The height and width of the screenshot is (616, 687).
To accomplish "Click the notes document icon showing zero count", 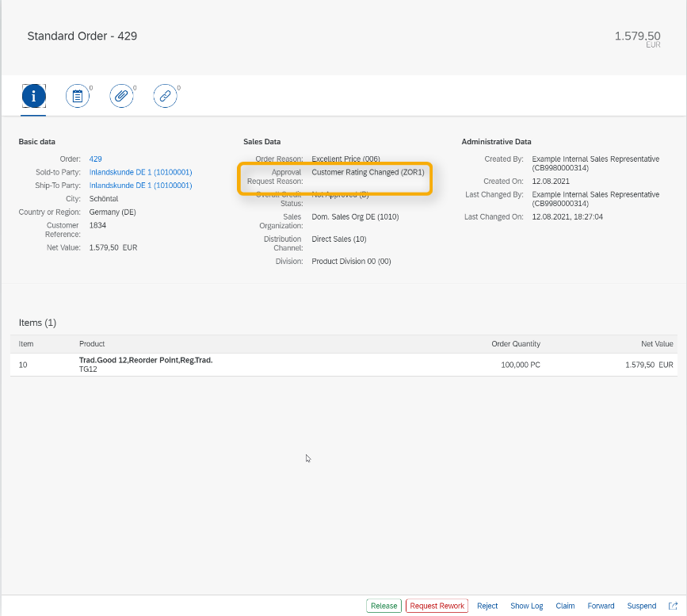I will (77, 95).
